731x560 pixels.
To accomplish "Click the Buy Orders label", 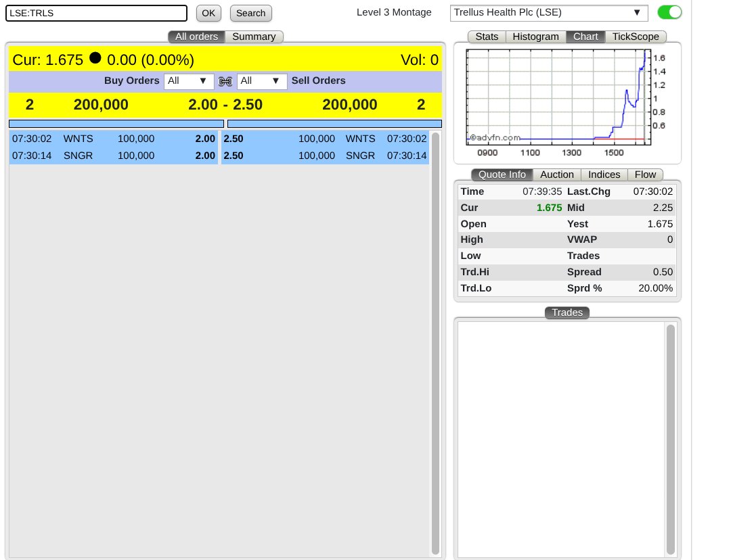I will point(132,80).
